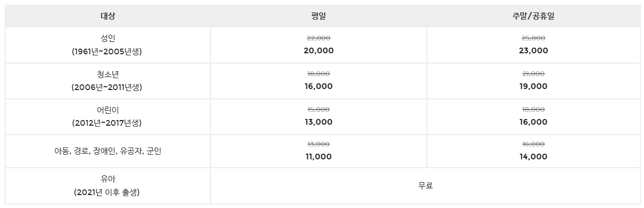Select the 성인 row label
644x208 pixels.
pyautogui.click(x=108, y=39)
